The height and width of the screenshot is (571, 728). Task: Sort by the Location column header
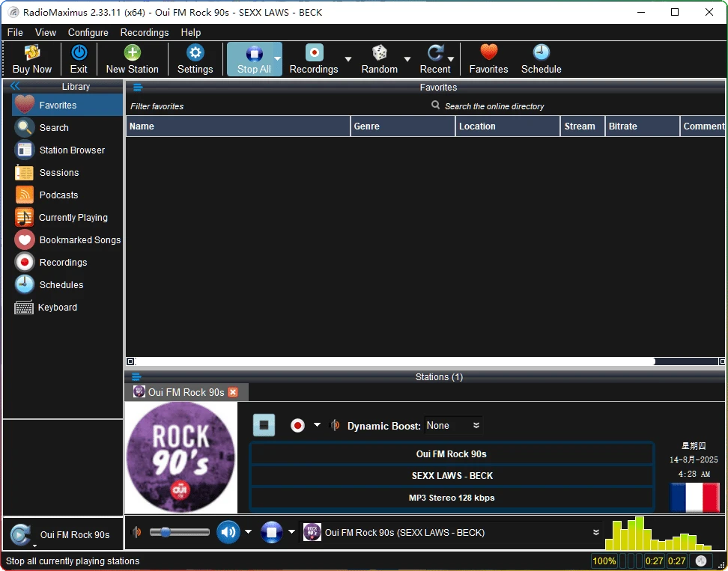click(508, 126)
